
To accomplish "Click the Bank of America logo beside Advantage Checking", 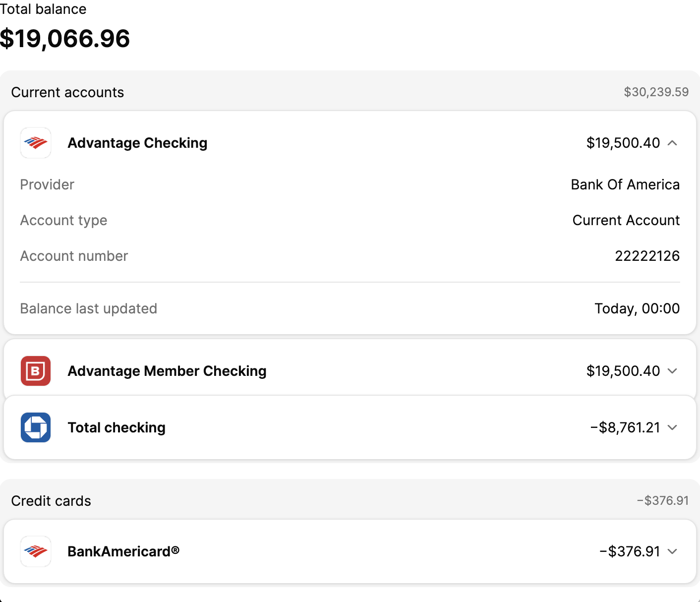I will [36, 143].
